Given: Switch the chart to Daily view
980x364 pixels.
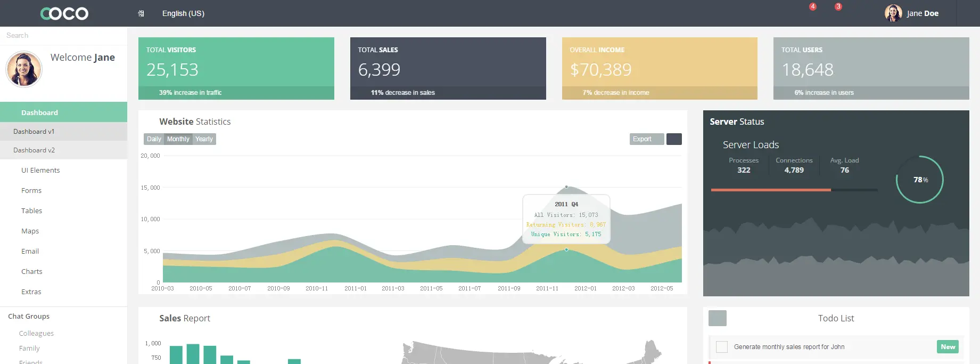Looking at the screenshot, I should [154, 139].
